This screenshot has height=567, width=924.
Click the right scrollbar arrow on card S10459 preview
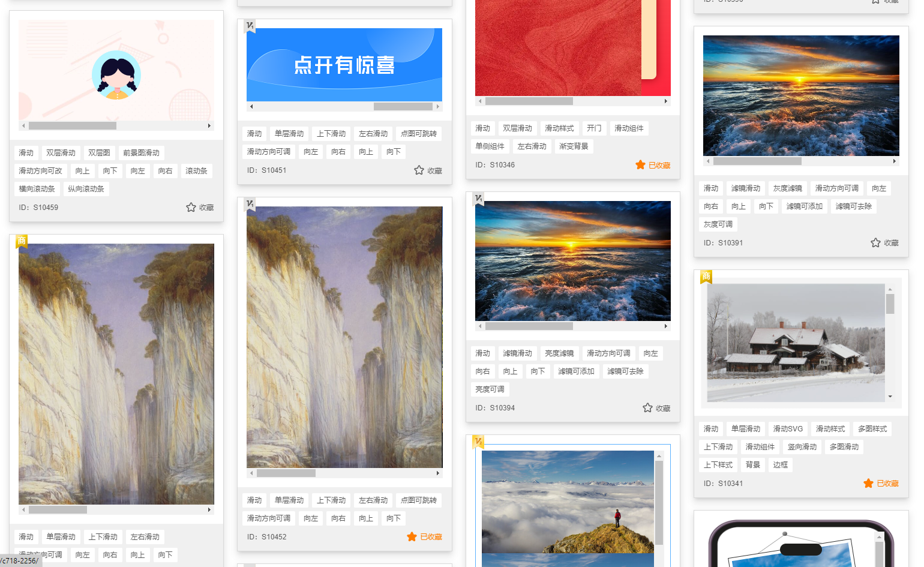tap(210, 125)
